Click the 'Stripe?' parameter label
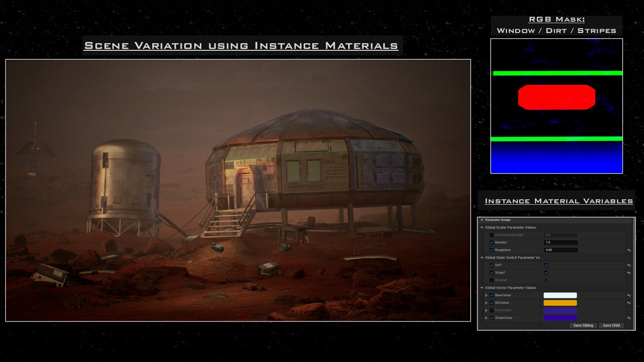This screenshot has width=644, height=362. 500,273
